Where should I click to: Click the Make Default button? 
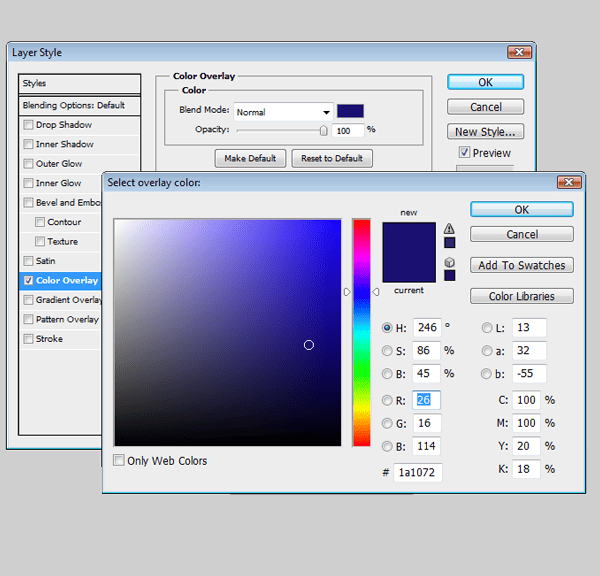click(x=250, y=158)
